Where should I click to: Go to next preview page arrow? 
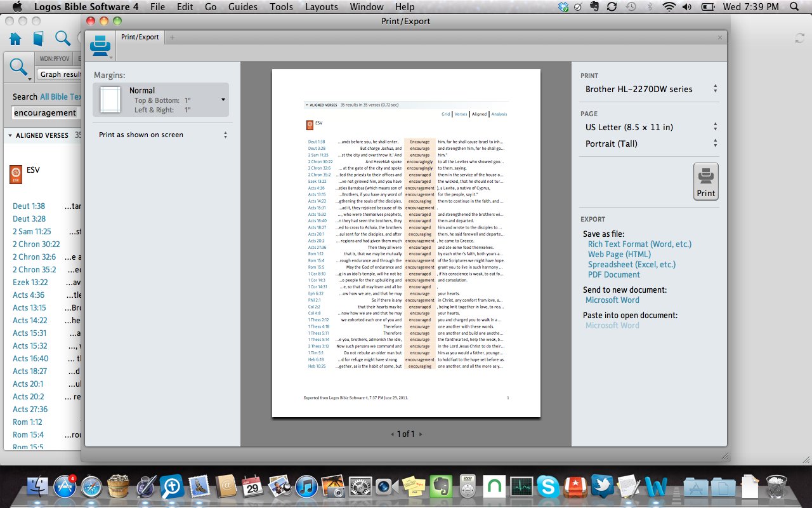click(x=420, y=434)
